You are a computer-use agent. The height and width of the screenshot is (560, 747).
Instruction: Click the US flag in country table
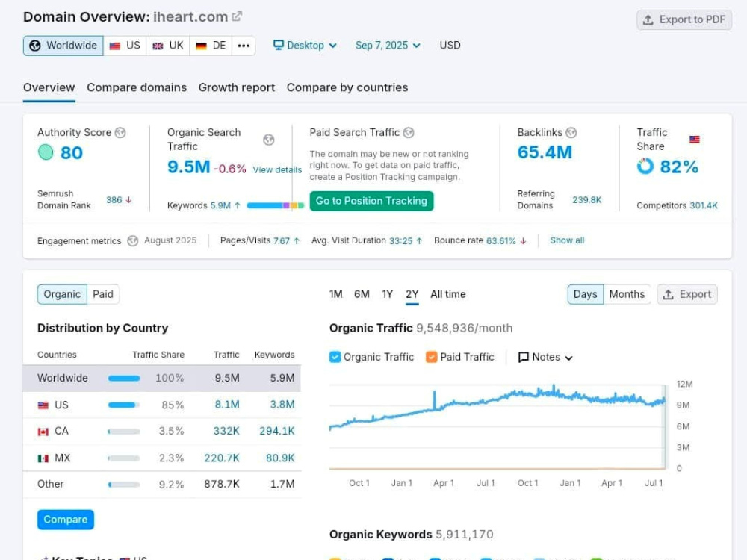tap(43, 405)
